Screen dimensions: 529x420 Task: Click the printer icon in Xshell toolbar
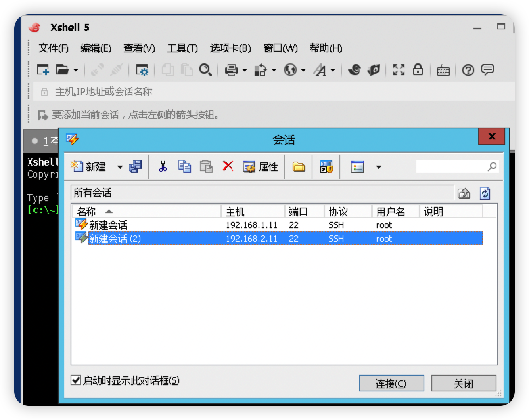231,70
